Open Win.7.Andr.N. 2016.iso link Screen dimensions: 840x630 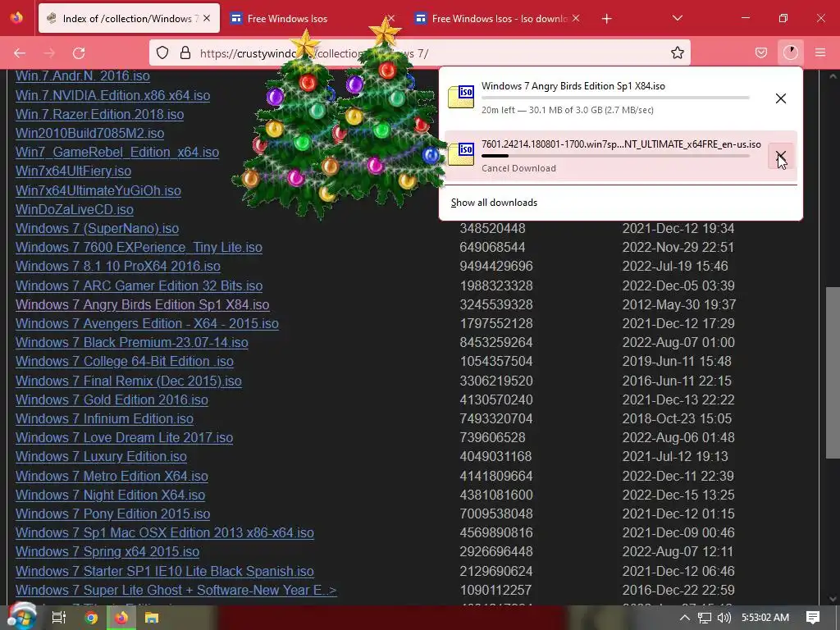tap(83, 76)
